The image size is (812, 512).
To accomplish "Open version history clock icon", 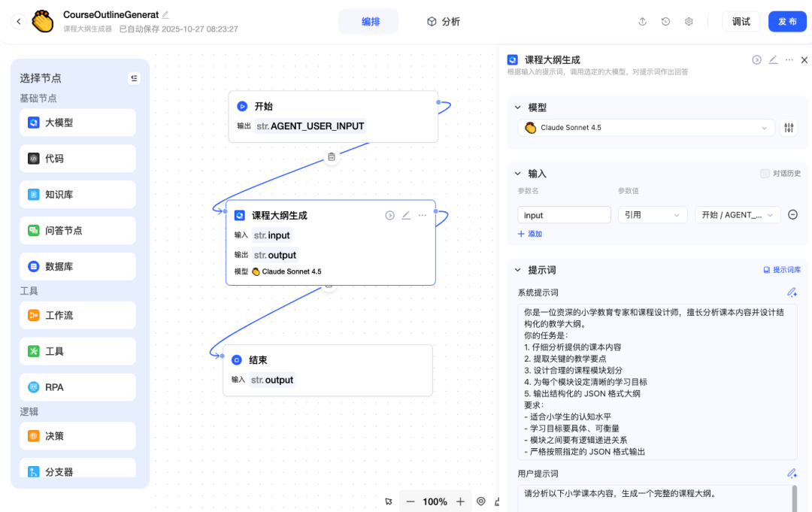I will click(x=665, y=21).
